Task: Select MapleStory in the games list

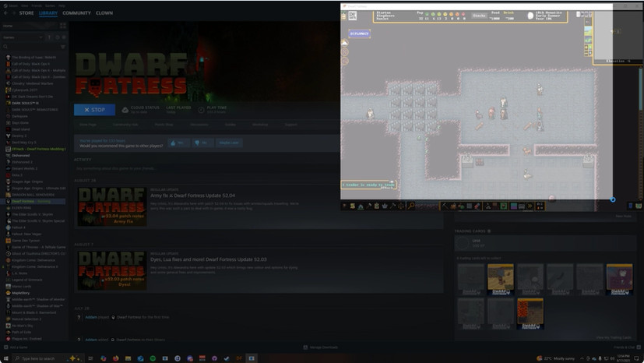Action: point(35,293)
